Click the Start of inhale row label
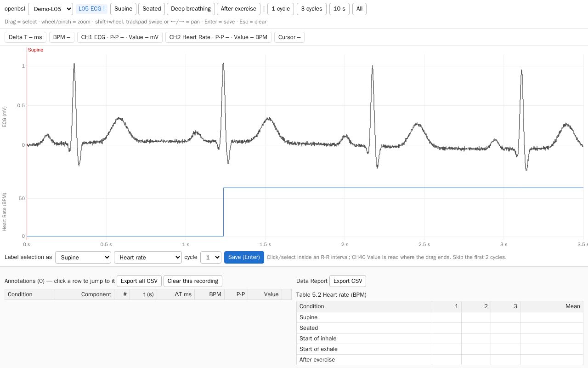 pyautogui.click(x=318, y=339)
